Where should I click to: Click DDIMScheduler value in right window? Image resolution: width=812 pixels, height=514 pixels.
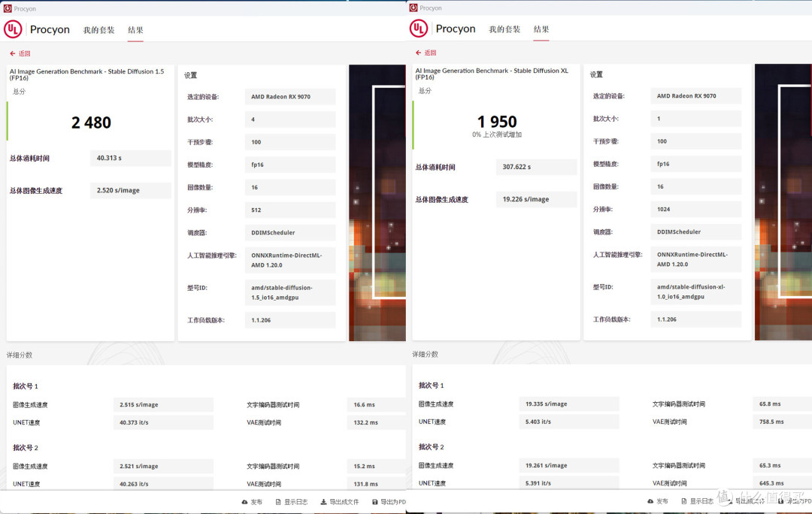click(696, 232)
